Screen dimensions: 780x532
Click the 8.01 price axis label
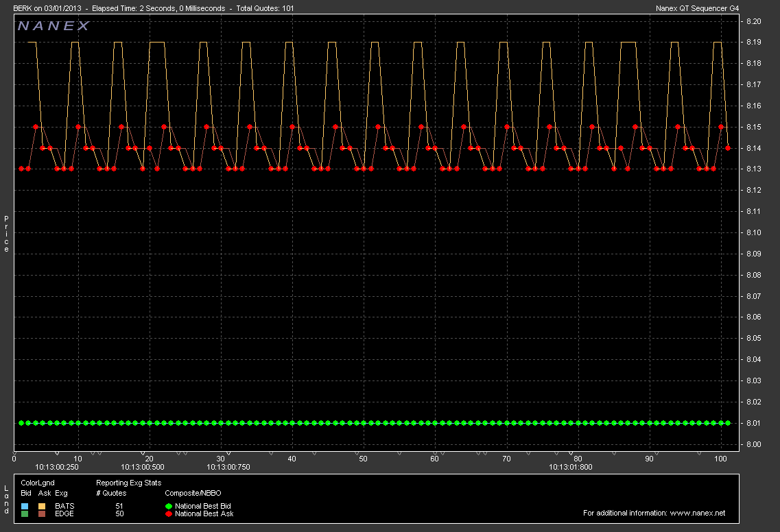point(753,423)
